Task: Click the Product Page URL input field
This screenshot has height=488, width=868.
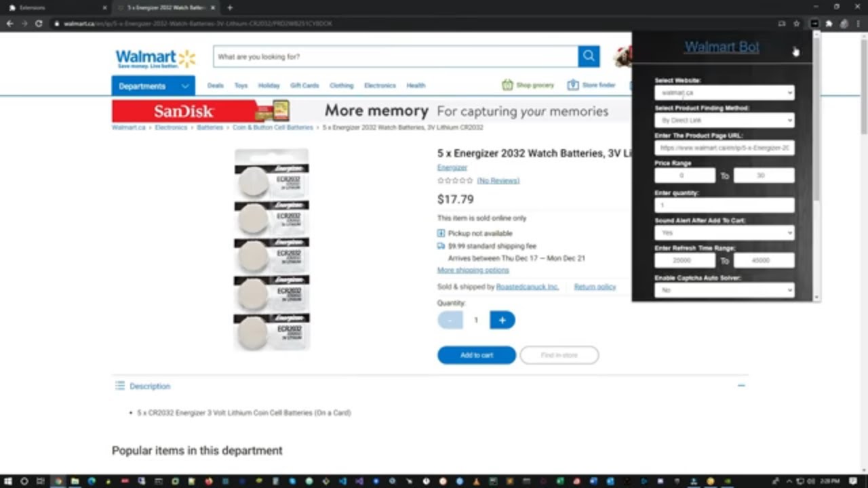Action: tap(724, 148)
